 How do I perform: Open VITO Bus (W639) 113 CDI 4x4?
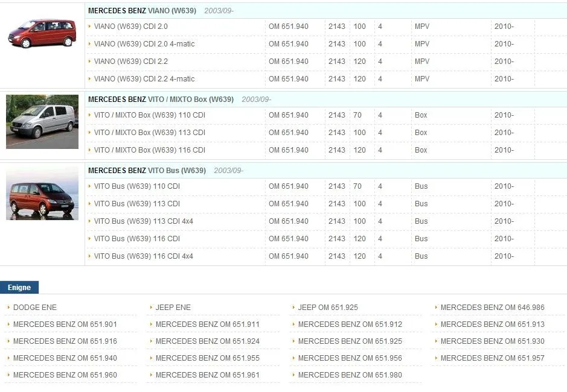pos(144,221)
